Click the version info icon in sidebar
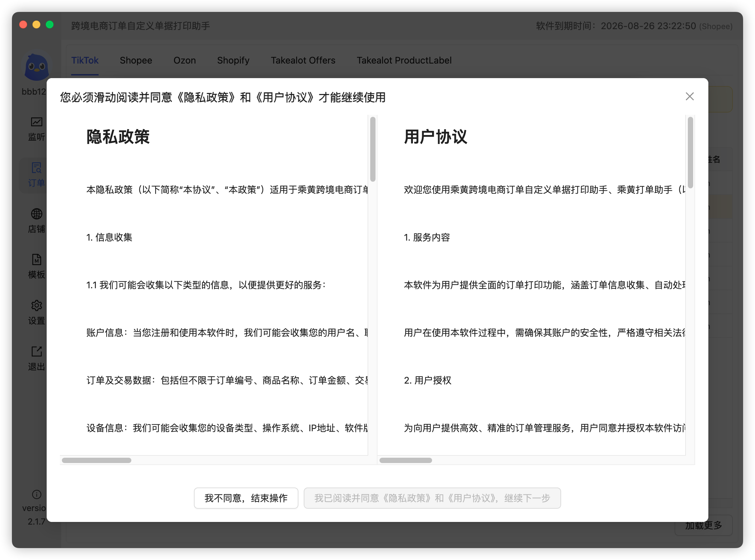The width and height of the screenshot is (755, 560). pyautogui.click(x=37, y=494)
